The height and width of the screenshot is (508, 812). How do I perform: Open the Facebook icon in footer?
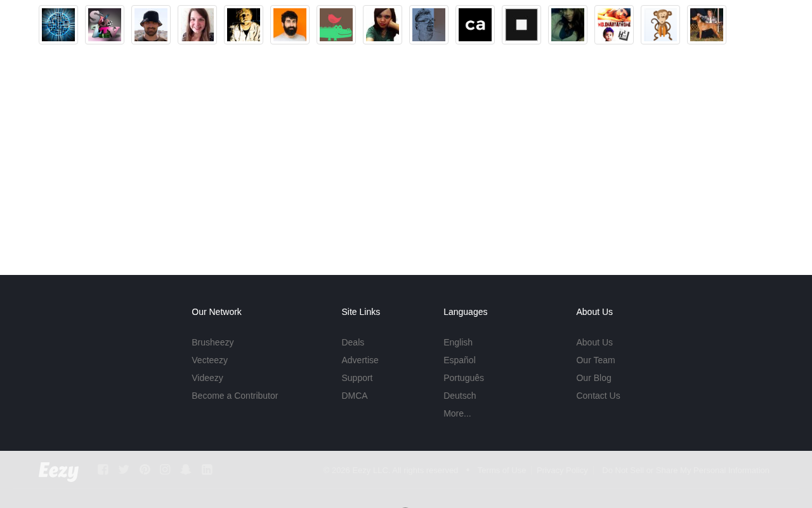[103, 469]
